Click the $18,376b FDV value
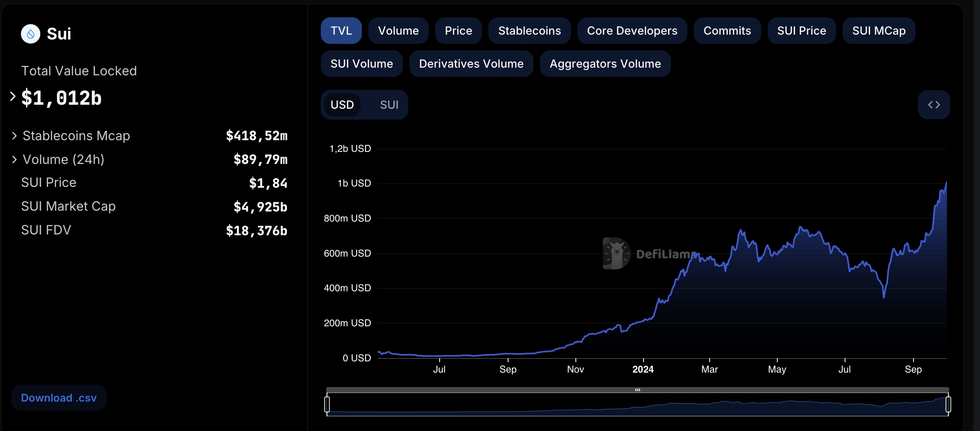 point(257,231)
